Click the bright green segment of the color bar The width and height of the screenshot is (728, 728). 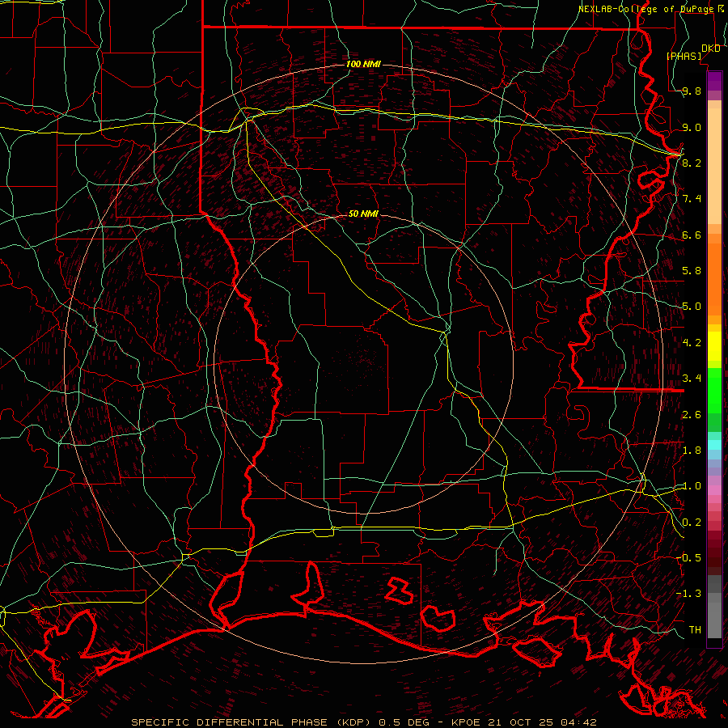pos(714,391)
